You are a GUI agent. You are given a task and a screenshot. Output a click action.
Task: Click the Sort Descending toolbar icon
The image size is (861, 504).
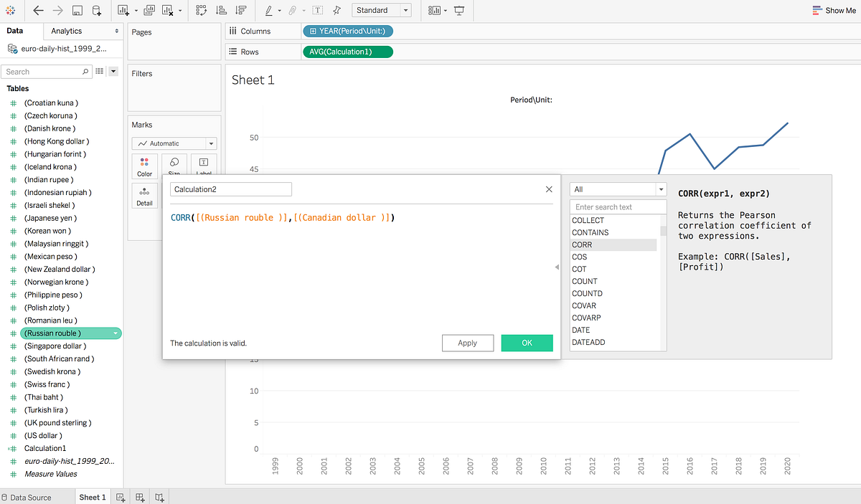[242, 10]
